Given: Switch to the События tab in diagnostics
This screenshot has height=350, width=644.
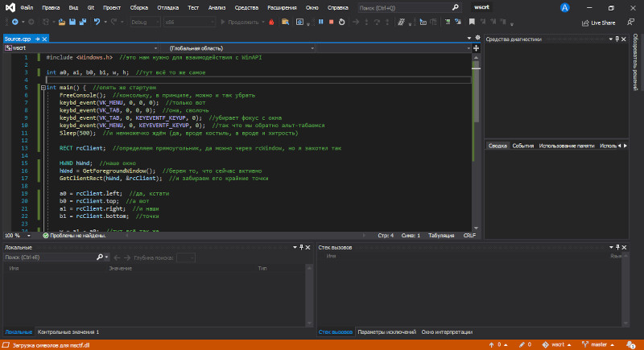Looking at the screenshot, I should pos(522,146).
